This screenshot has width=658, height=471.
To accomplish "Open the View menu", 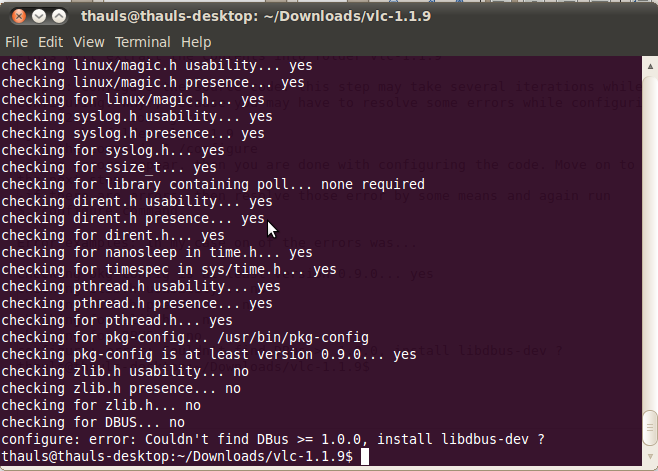I will [89, 42].
